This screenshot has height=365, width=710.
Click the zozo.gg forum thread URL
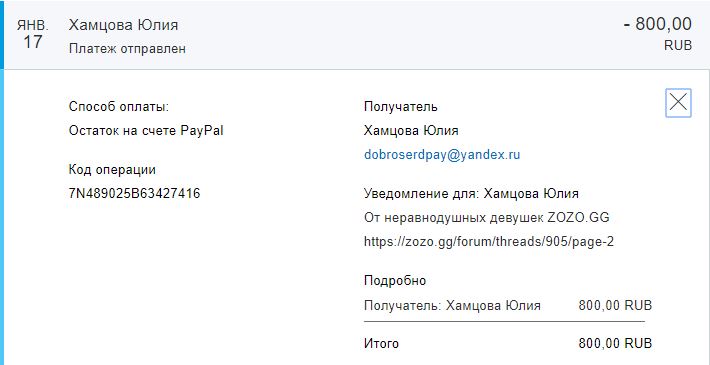click(489, 242)
